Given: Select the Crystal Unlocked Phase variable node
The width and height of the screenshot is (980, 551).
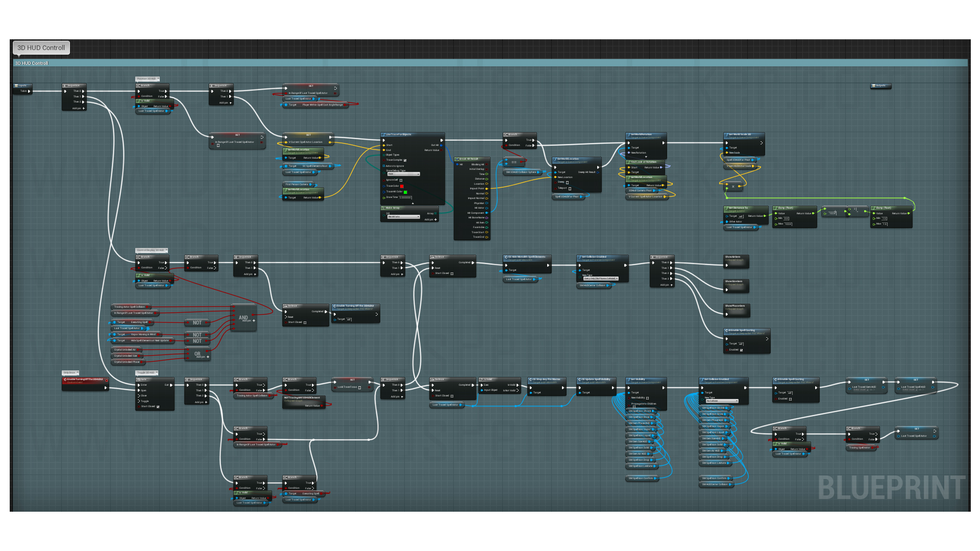Looking at the screenshot, I should coord(128,362).
